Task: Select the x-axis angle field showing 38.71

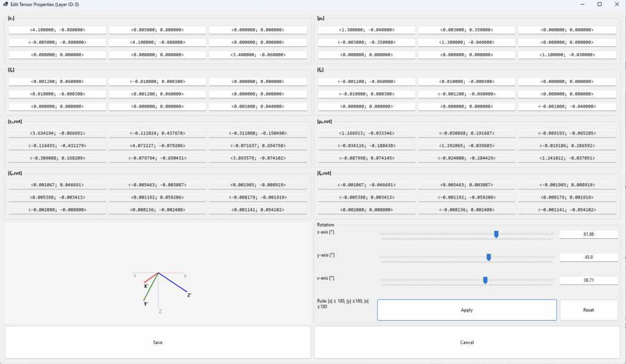Action: point(588,280)
